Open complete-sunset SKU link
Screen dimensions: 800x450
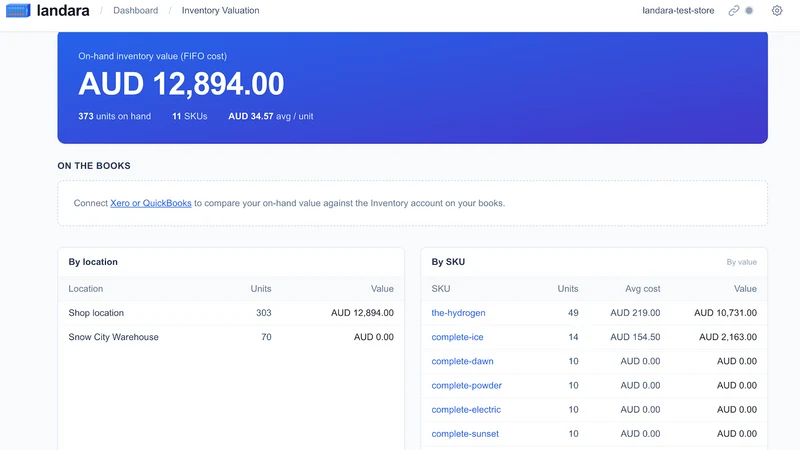(x=465, y=434)
